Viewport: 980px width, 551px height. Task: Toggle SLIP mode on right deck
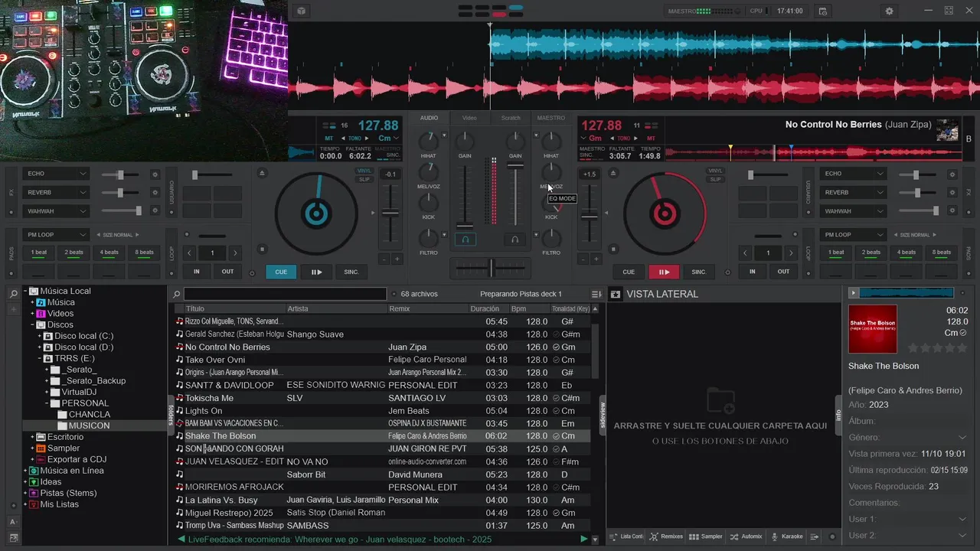pos(715,179)
